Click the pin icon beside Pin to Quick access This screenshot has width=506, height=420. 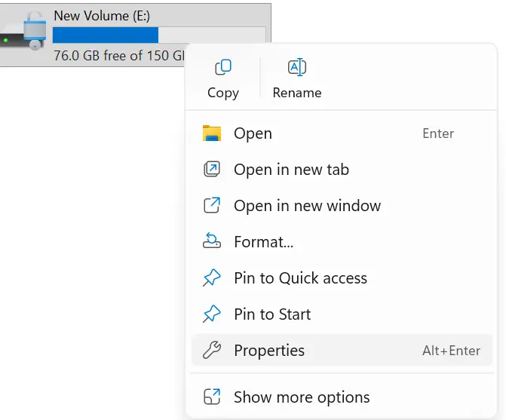[x=212, y=278]
